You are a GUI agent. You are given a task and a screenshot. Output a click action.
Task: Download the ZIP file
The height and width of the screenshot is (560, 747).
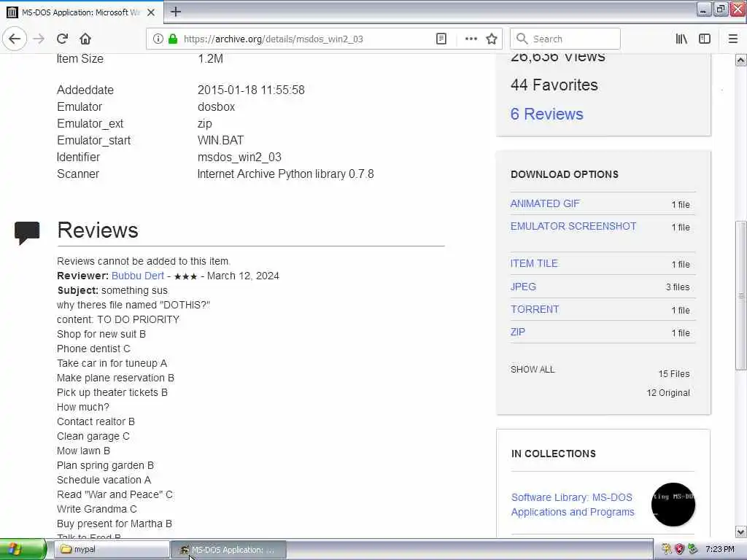[x=518, y=332]
